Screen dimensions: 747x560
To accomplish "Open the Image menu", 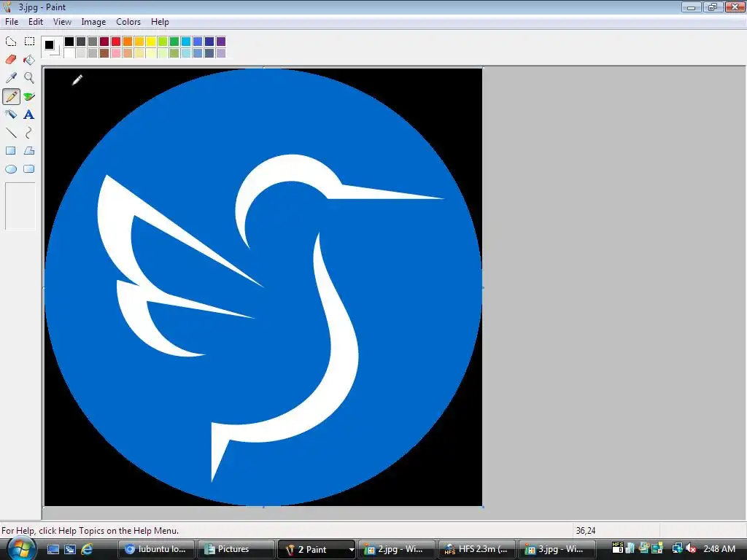I will 93,22.
